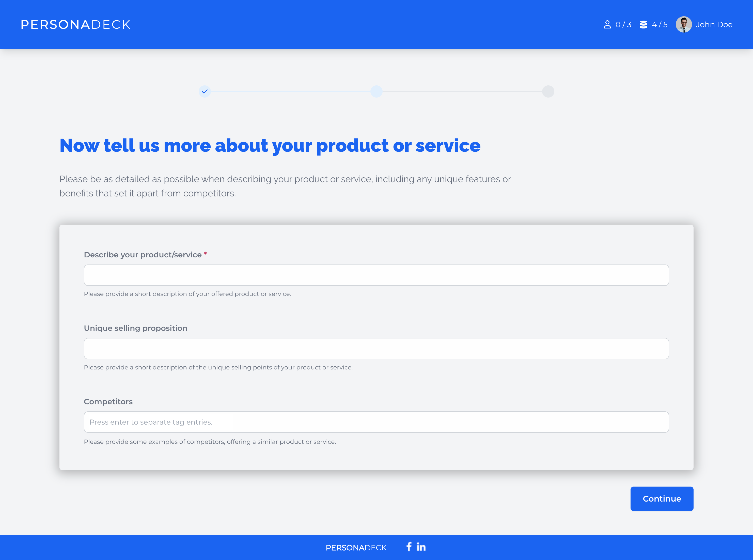Click the 0/3 persona counter
The height and width of the screenshot is (560, 753).
(x=623, y=24)
